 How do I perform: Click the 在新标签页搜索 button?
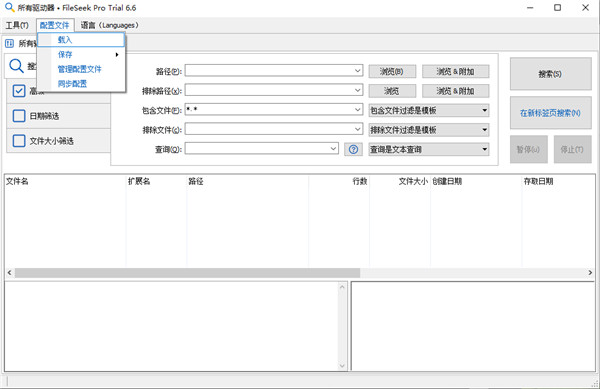click(x=550, y=113)
